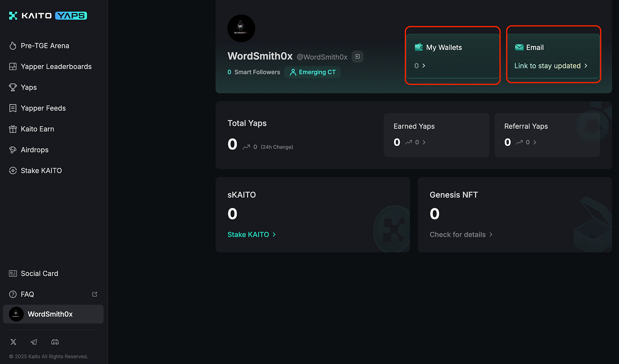The width and height of the screenshot is (619, 364).
Task: Click the parachute icon beside Airdrops
Action: tap(13, 150)
